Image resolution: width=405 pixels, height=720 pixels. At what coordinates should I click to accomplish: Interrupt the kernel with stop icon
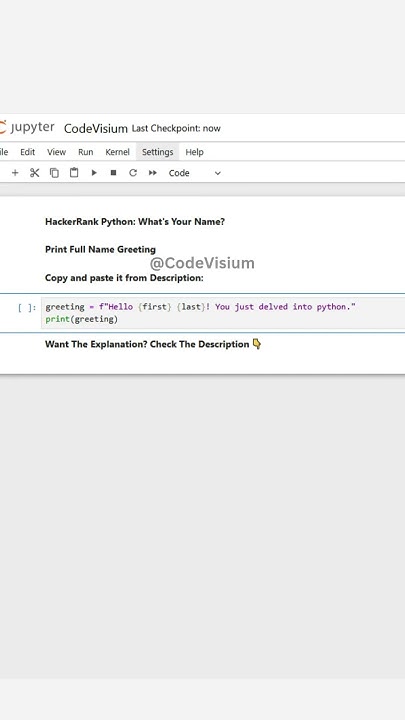tap(113, 173)
